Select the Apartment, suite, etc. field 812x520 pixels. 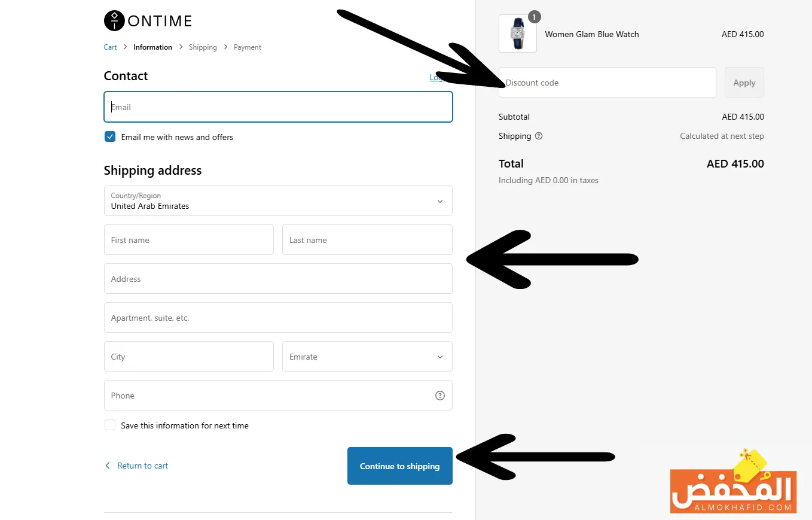(x=278, y=318)
